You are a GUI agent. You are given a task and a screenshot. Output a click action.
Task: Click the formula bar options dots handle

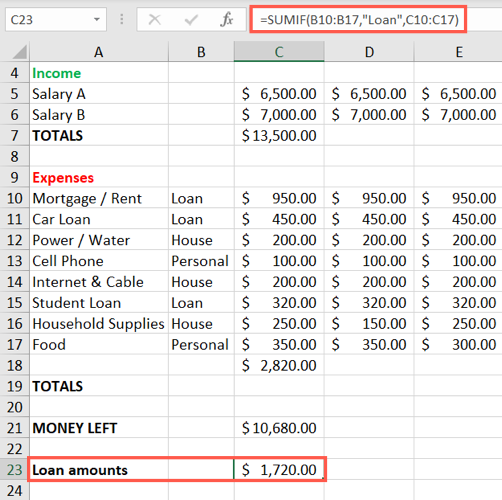point(122,19)
